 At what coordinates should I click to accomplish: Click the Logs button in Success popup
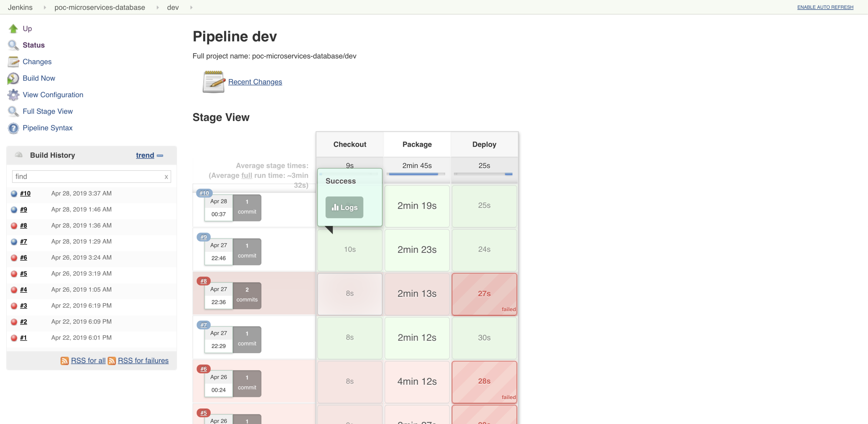point(344,207)
